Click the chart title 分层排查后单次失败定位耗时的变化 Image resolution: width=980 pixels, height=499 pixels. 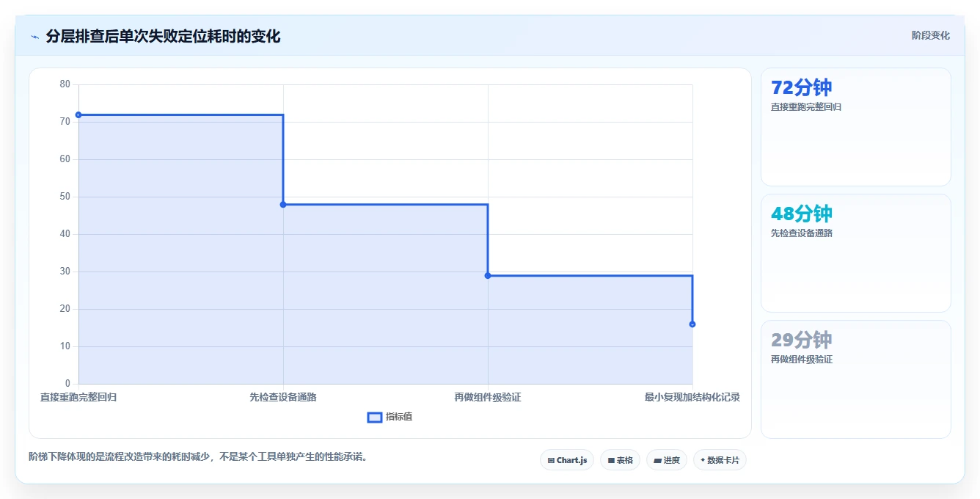click(163, 36)
